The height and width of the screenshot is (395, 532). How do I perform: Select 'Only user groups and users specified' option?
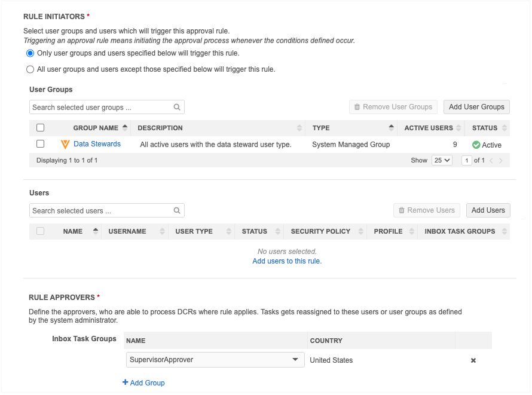click(x=30, y=53)
